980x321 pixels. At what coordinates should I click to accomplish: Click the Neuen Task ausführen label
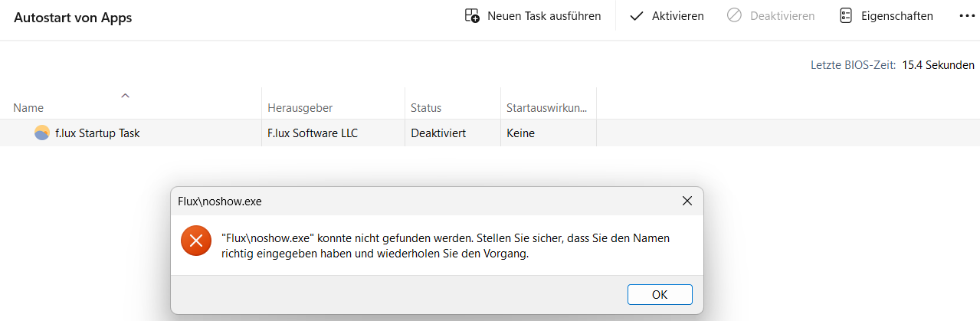(x=544, y=15)
